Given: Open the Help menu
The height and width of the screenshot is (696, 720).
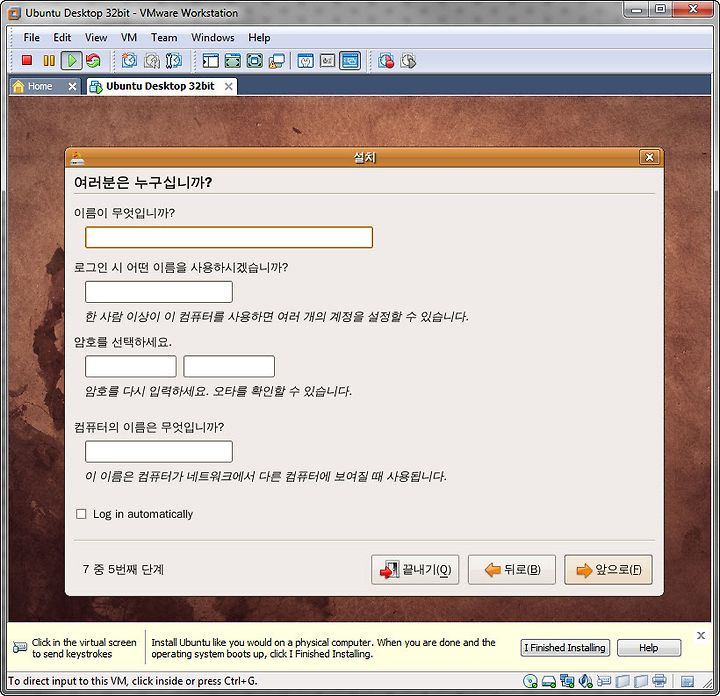Looking at the screenshot, I should [x=259, y=38].
